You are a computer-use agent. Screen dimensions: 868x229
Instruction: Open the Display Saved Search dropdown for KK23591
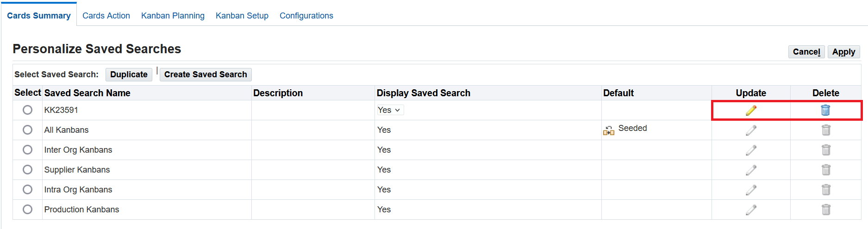click(389, 110)
